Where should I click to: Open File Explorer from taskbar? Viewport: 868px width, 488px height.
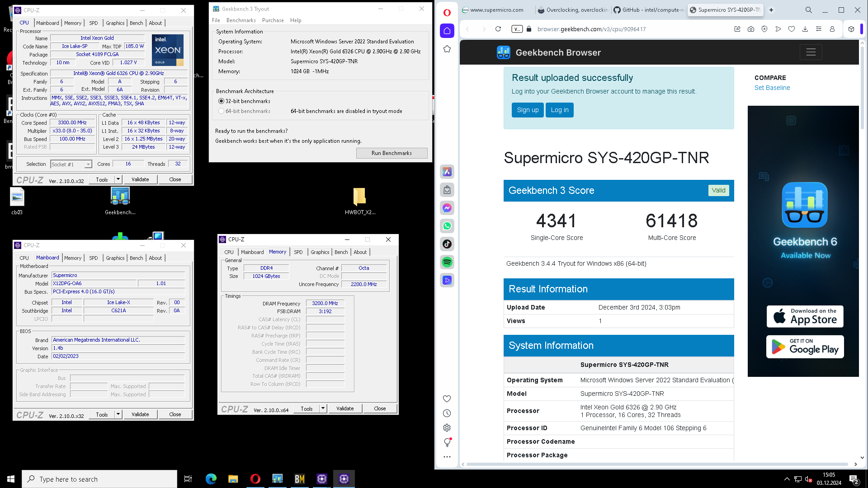[x=233, y=479]
